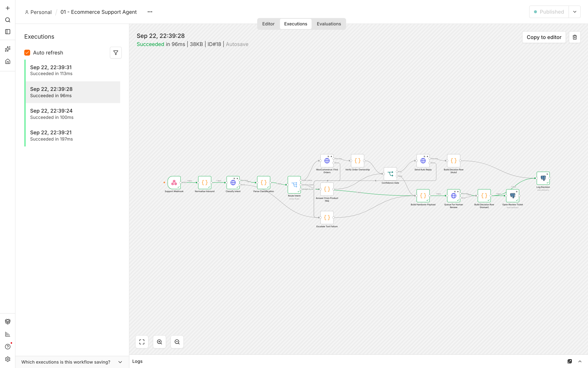Zoom out on the canvas
Image resolution: width=588 pixels, height=368 pixels.
[177, 342]
